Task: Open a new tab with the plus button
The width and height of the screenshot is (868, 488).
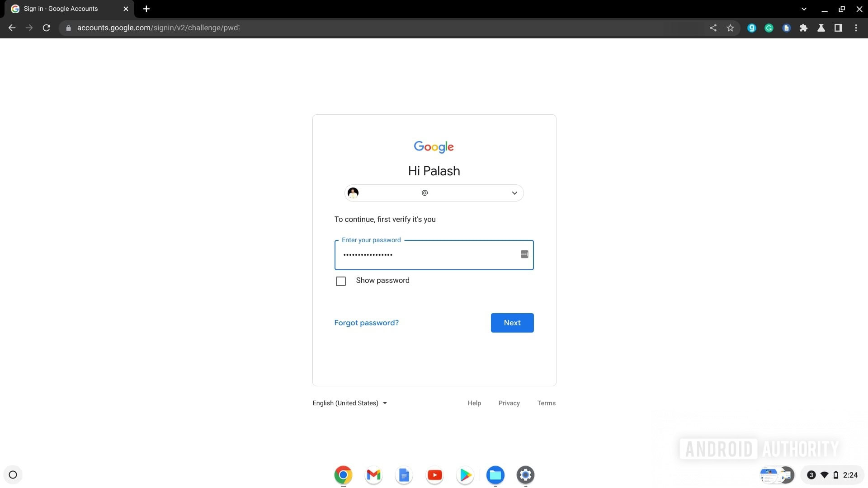Action: click(146, 9)
